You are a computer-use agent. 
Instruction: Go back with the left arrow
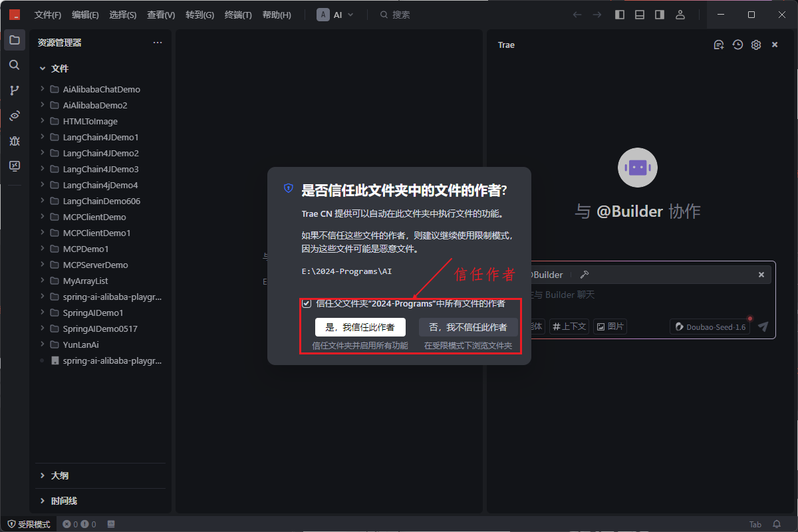[x=577, y=15]
